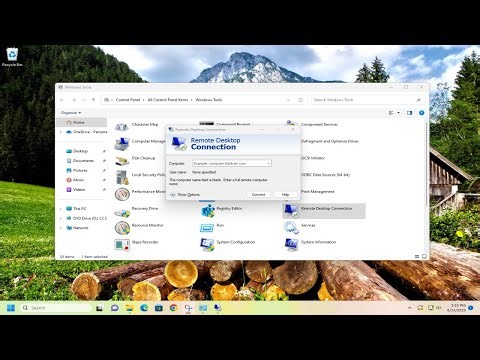Click the taskbar Search box

click(x=56, y=308)
